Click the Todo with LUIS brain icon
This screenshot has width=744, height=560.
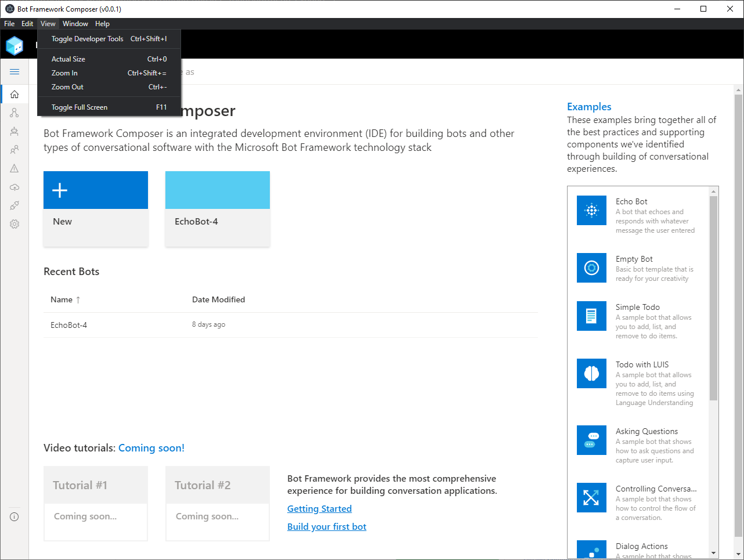591,374
